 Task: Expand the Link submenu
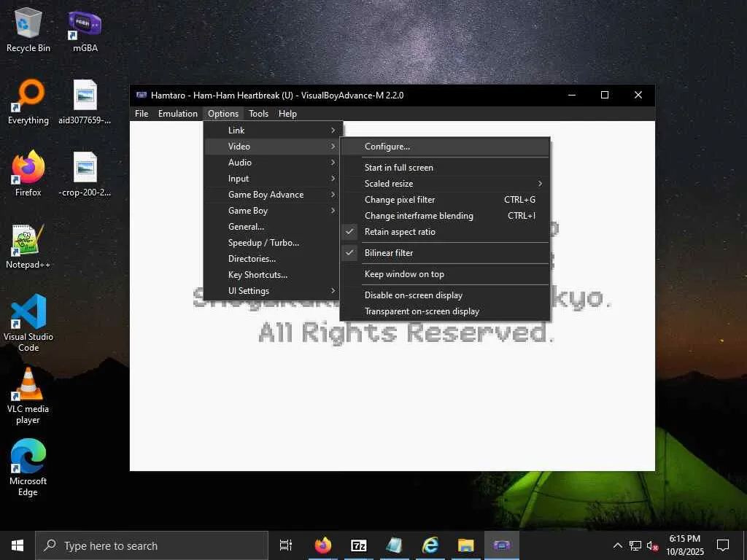(x=273, y=131)
